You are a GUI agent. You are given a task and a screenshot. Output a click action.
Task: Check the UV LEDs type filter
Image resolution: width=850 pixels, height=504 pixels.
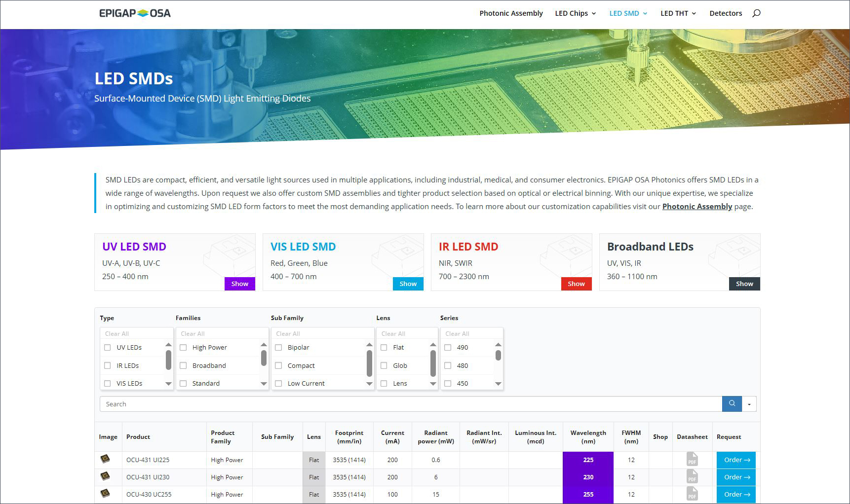click(108, 348)
